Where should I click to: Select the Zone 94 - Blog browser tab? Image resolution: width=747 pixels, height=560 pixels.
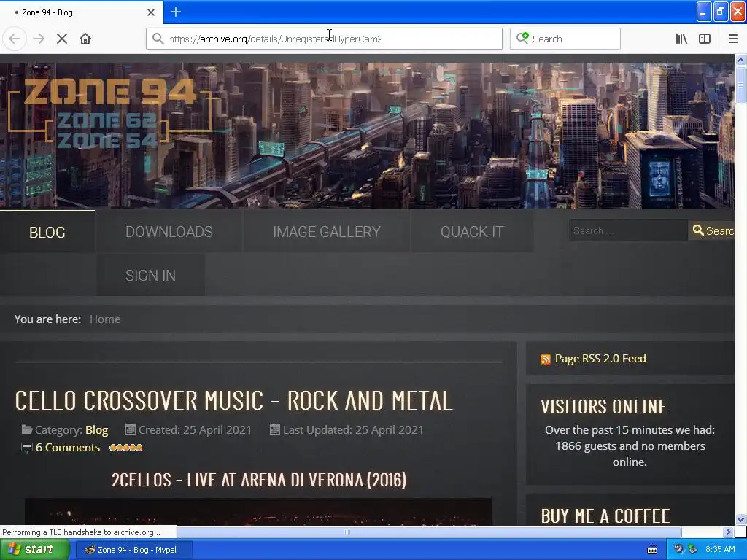(x=82, y=12)
